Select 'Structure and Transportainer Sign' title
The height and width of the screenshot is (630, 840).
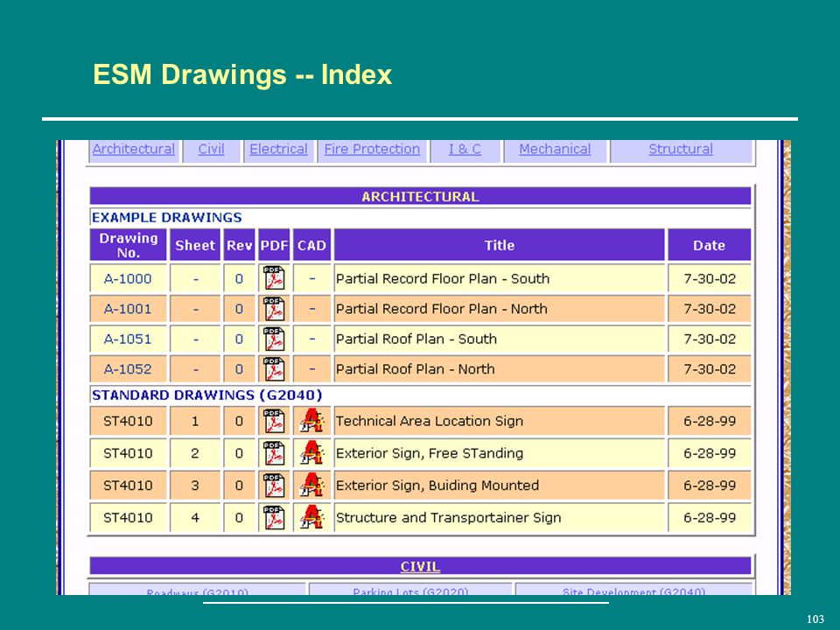point(448,517)
